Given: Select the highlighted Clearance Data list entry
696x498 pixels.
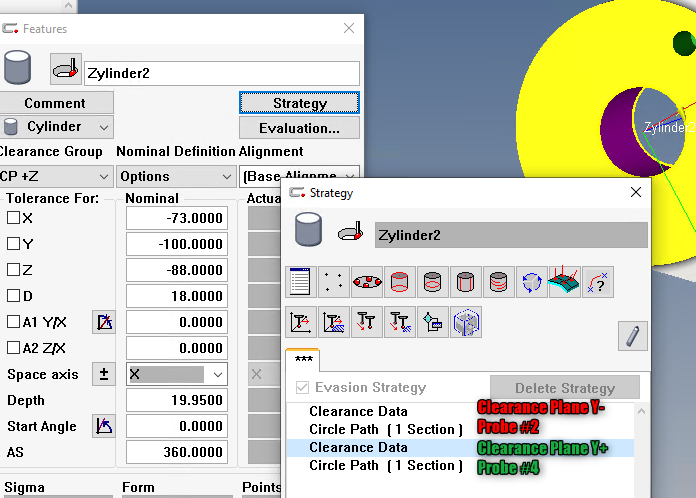Looking at the screenshot, I should [358, 448].
